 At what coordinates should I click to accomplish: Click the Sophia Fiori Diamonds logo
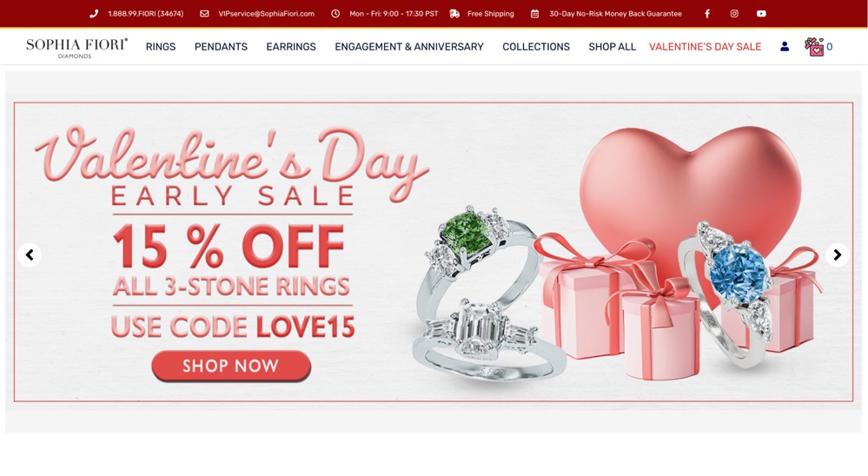point(76,48)
